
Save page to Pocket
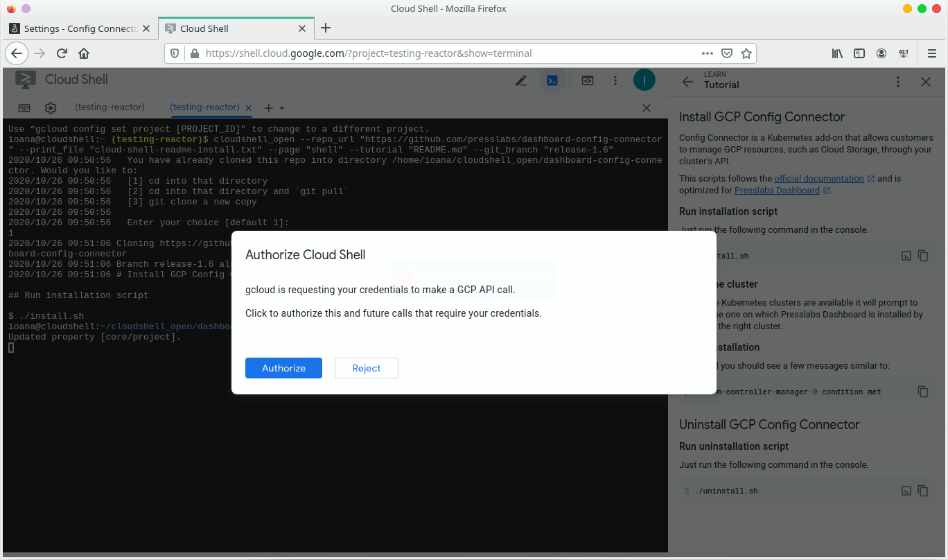727,53
